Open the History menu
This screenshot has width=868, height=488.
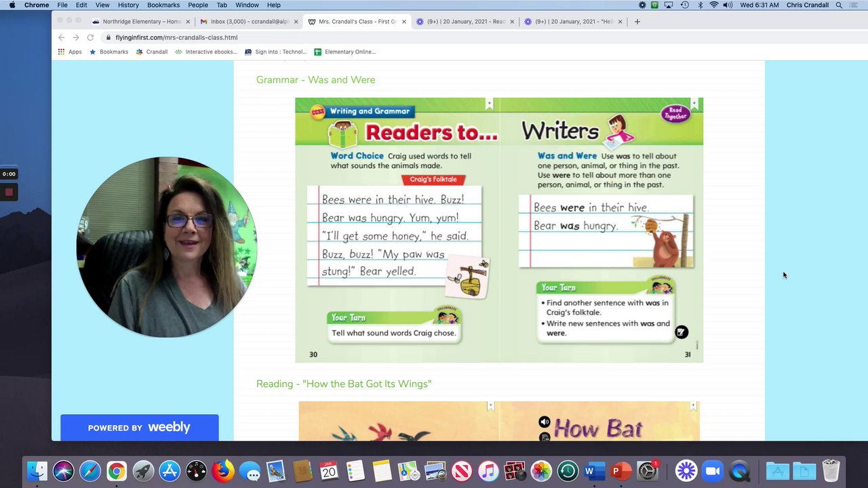pyautogui.click(x=128, y=5)
